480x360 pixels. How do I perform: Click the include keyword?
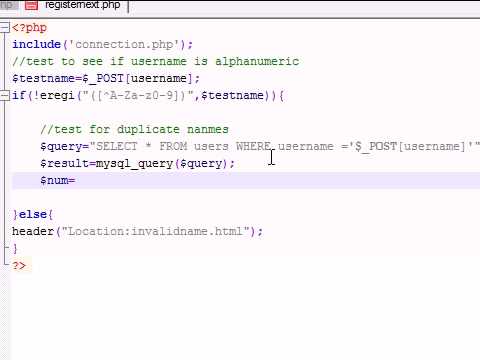36,44
